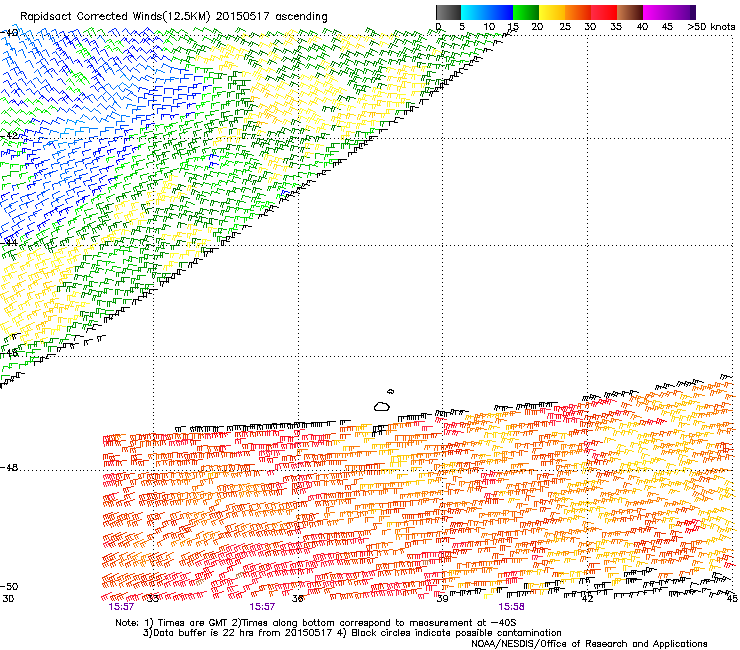Click the -42 latitude axis label
740x650 pixels.
[x=9, y=136]
